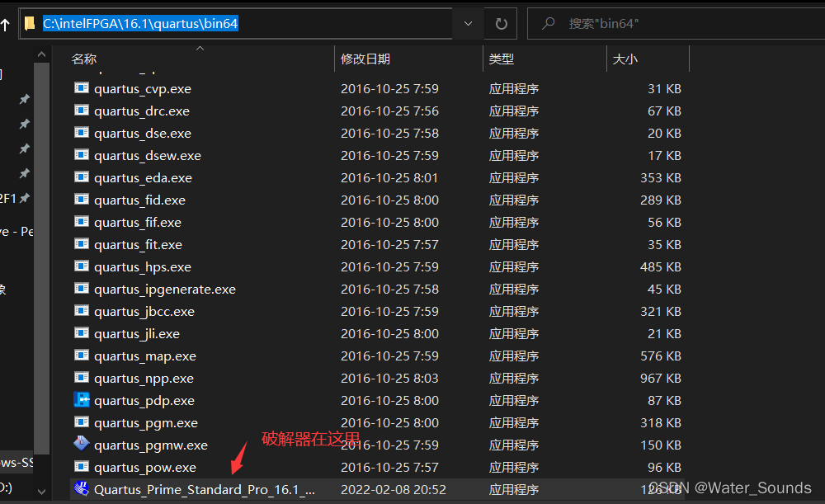This screenshot has width=825, height=504.
Task: Click the quartus_jbcc.exe file icon
Action: click(82, 310)
